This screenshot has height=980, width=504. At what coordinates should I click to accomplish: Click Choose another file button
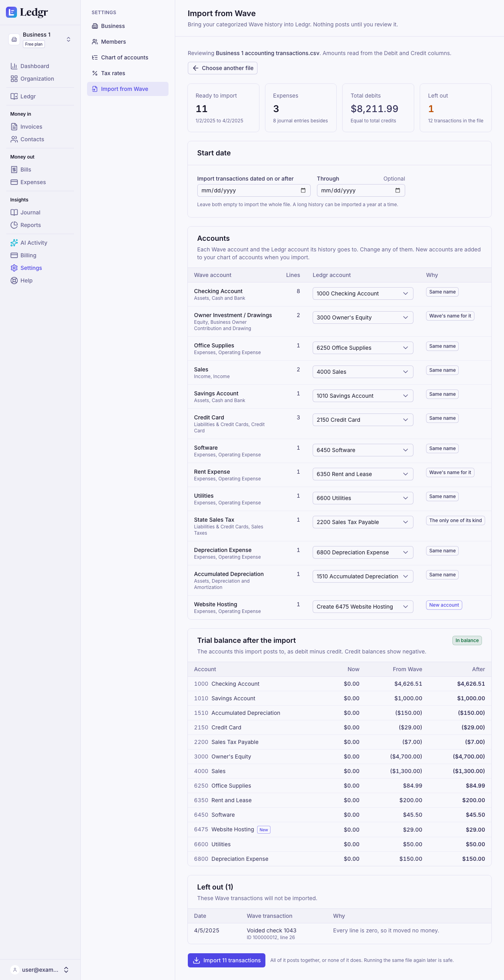[222, 68]
